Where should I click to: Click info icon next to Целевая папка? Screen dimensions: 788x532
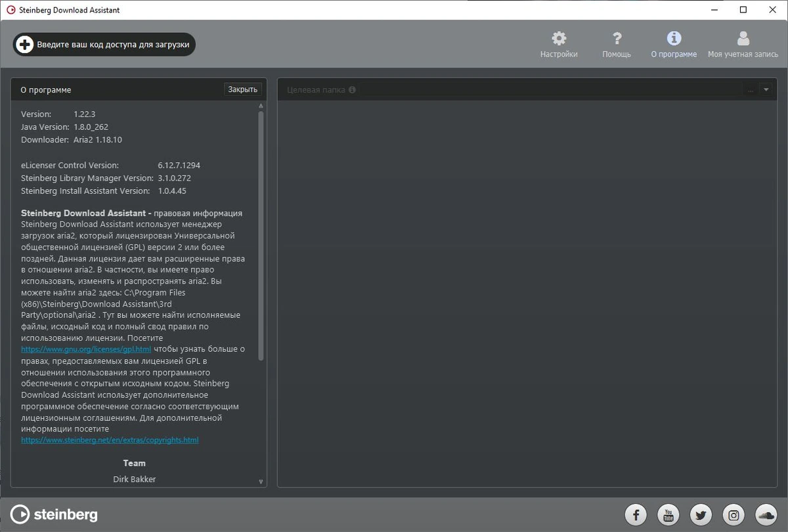(x=353, y=90)
